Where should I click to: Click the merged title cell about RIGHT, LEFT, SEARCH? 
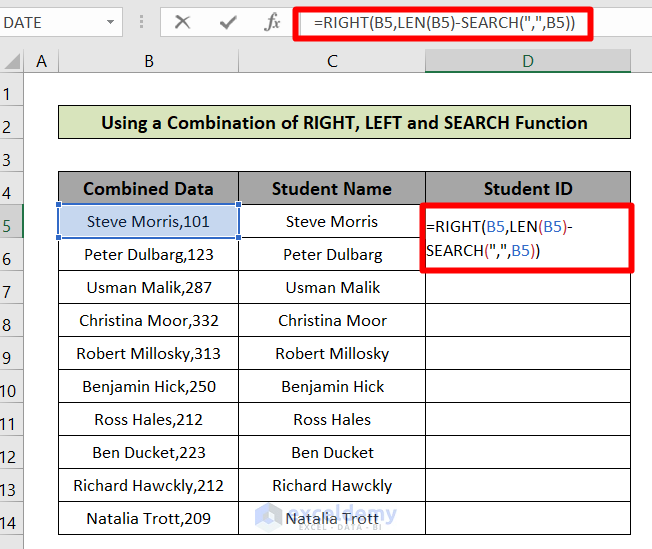[344, 123]
